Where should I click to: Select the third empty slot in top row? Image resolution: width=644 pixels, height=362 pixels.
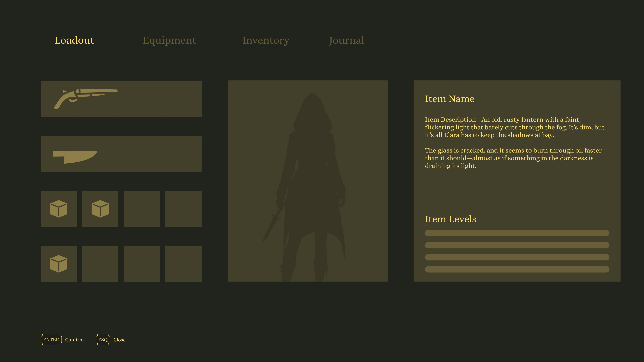(x=142, y=209)
